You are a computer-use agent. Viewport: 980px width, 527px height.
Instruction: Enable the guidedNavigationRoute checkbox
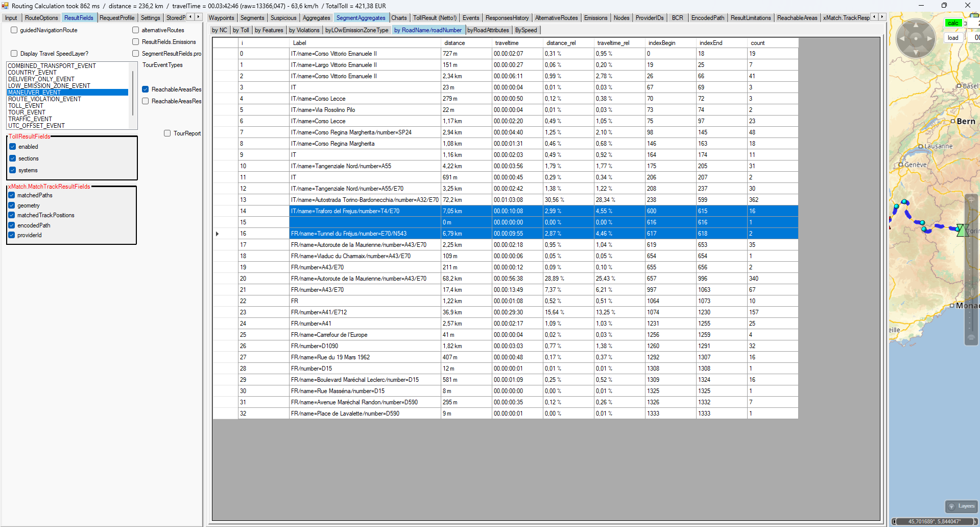(x=14, y=30)
